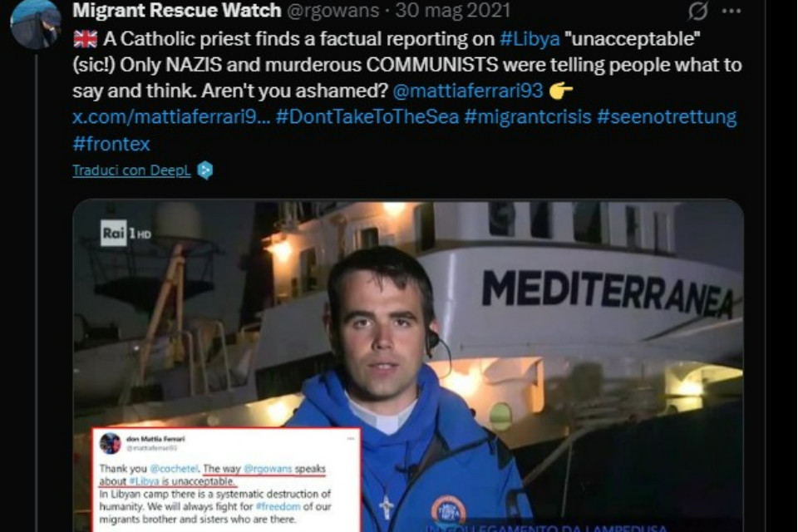The height and width of the screenshot is (532, 798).
Task: Open the #DontTakeToTheSea hashtag
Action: point(367,117)
